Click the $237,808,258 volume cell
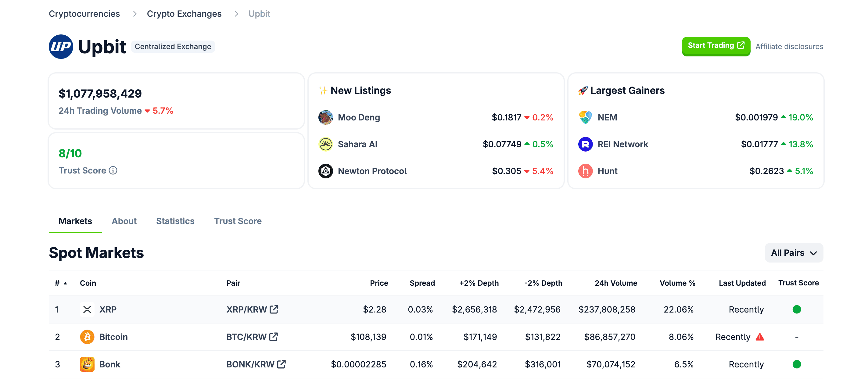868x379 pixels. coord(607,309)
